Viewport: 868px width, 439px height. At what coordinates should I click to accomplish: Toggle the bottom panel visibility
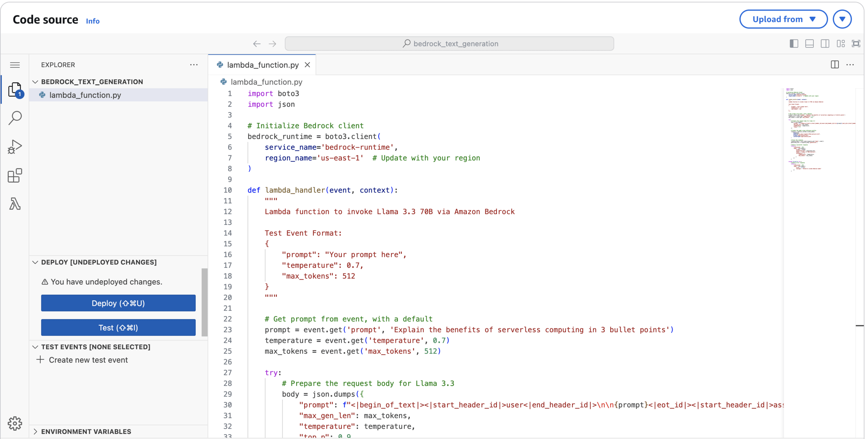(x=809, y=44)
